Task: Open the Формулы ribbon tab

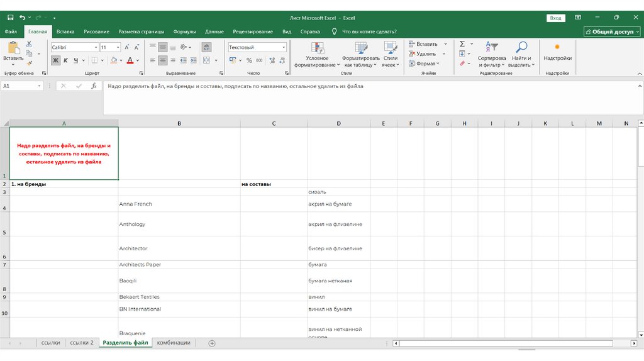Action: [184, 31]
